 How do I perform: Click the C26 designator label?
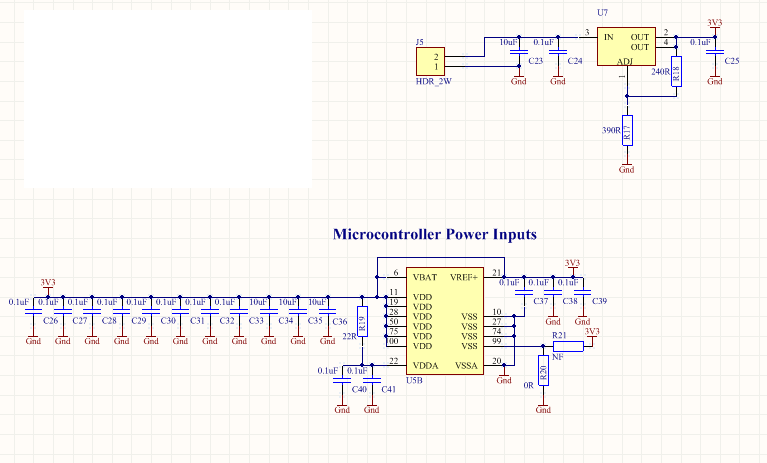click(x=50, y=321)
